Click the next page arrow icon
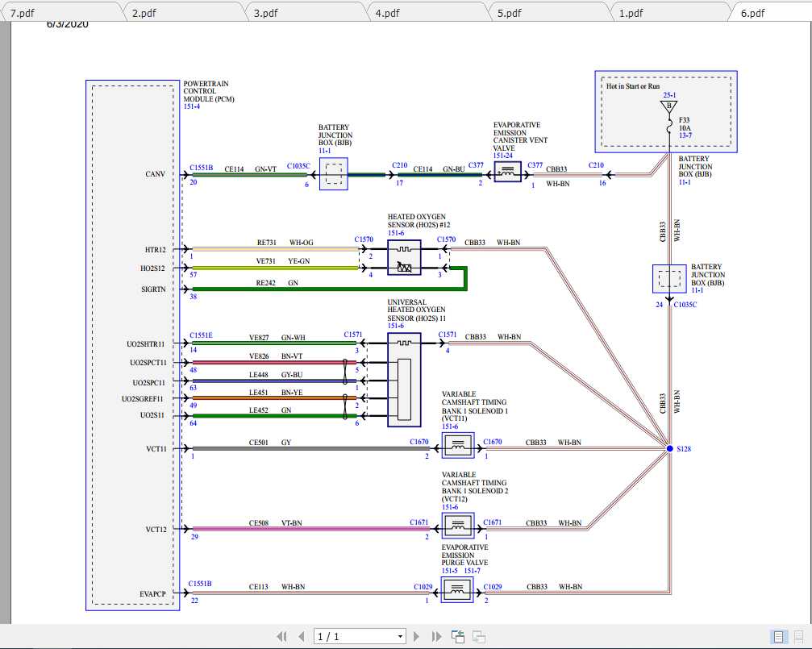 coord(417,636)
